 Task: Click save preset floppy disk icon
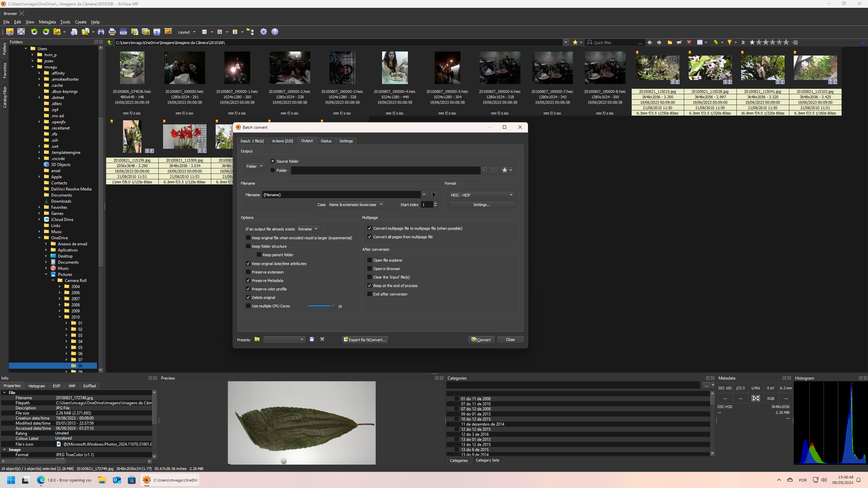312,339
